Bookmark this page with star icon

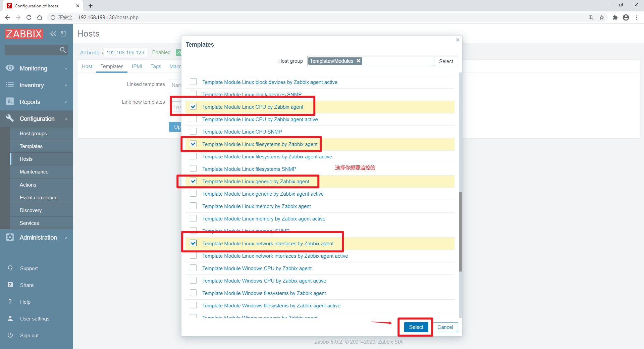pos(602,17)
